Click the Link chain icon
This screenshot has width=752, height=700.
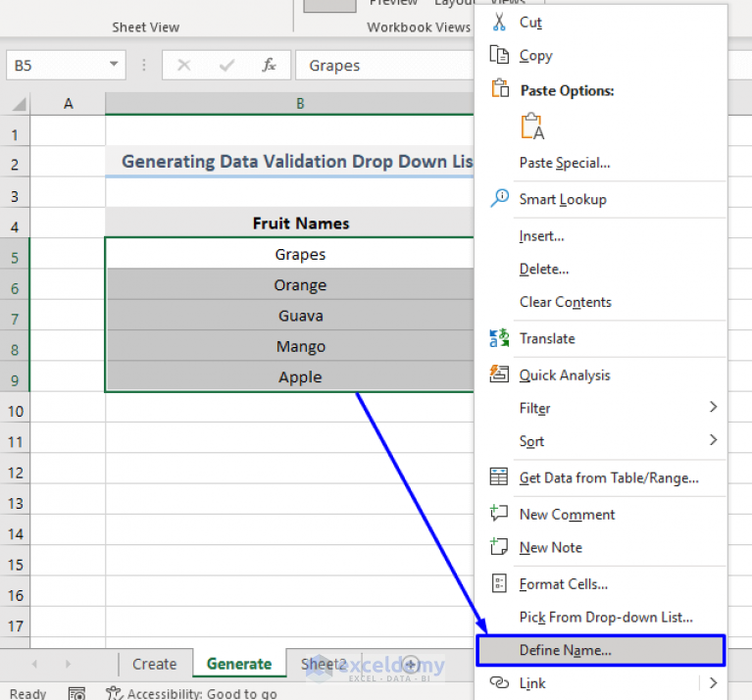coord(499,682)
